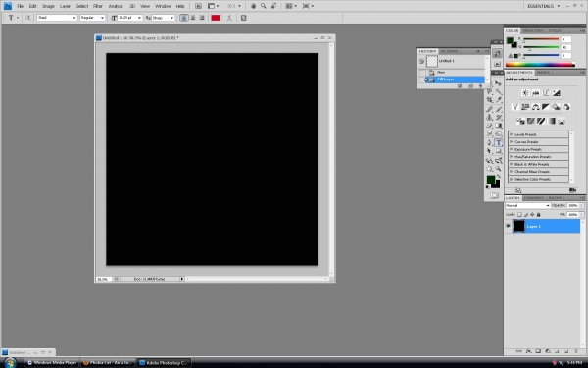Image resolution: width=588 pixels, height=368 pixels.
Task: Open the File menu
Action: [x=21, y=6]
